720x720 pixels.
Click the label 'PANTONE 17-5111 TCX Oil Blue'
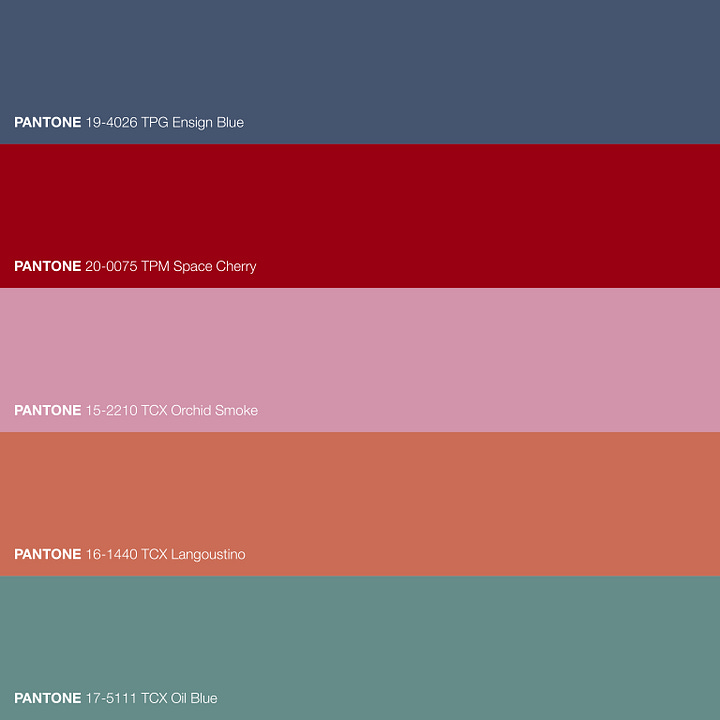(116, 698)
